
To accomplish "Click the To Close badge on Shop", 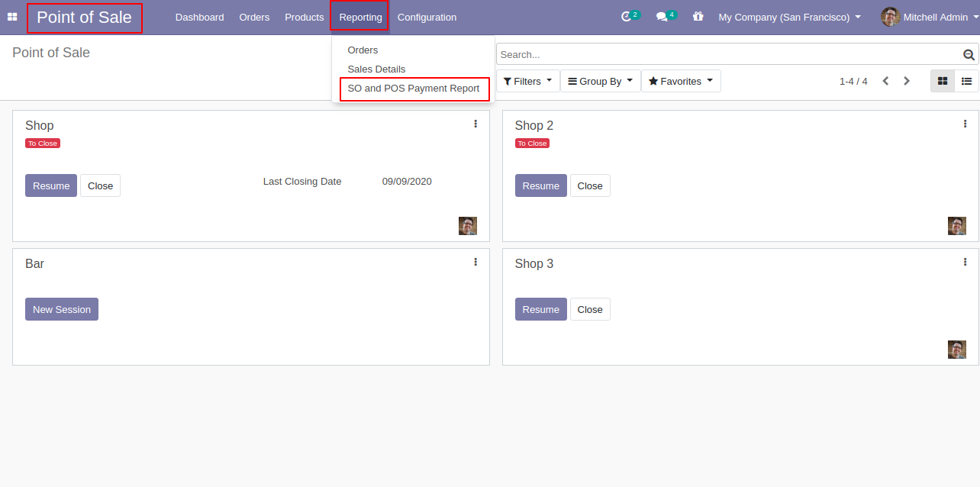I will tap(43, 144).
